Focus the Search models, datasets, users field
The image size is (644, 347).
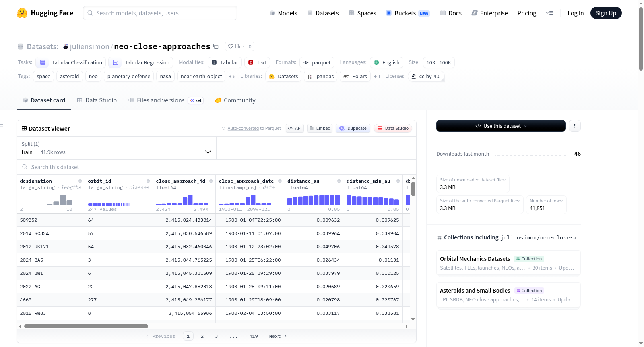coord(160,13)
